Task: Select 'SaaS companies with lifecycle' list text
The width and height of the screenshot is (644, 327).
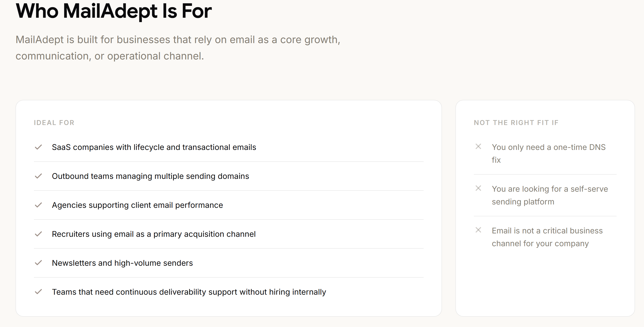Action: pyautogui.click(x=154, y=147)
